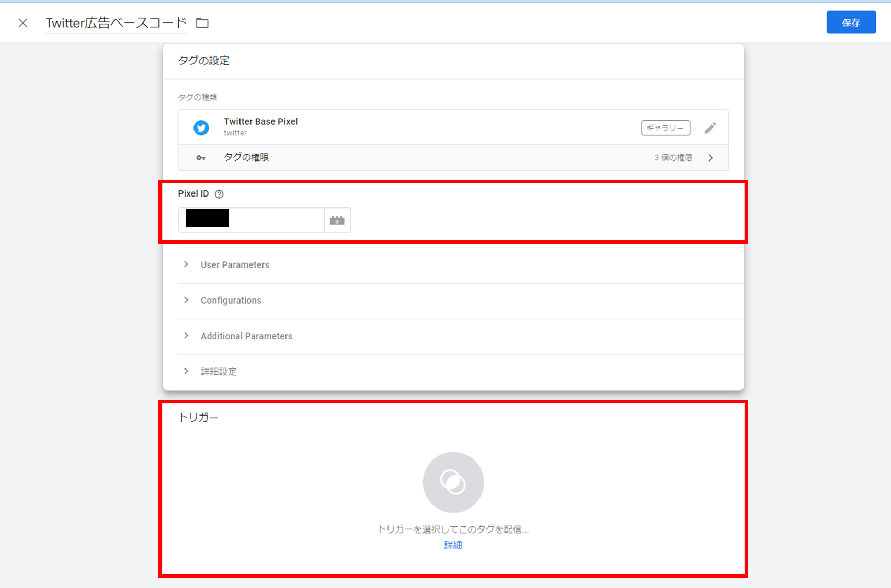This screenshot has height=588, width=891.
Task: Click the タグの設定 heading
Action: tap(204, 61)
